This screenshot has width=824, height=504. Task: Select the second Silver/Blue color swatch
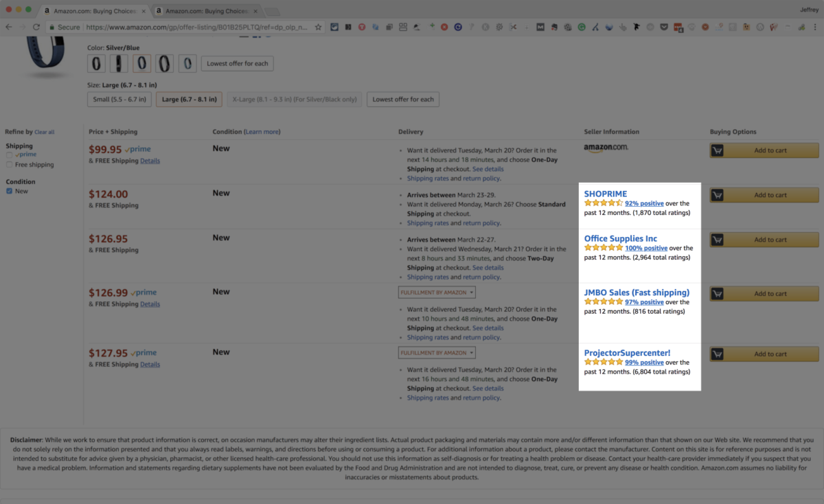click(x=118, y=63)
